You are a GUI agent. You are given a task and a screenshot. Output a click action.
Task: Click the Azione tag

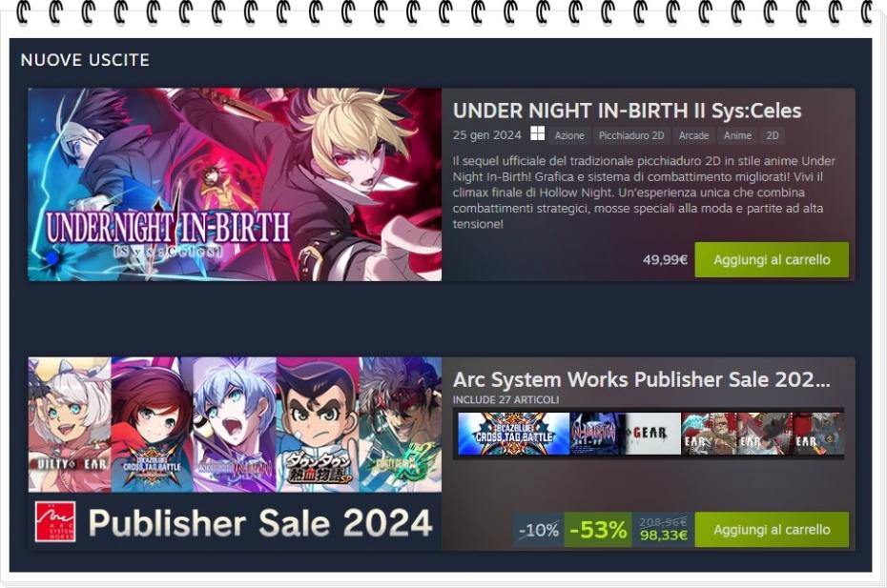click(569, 135)
